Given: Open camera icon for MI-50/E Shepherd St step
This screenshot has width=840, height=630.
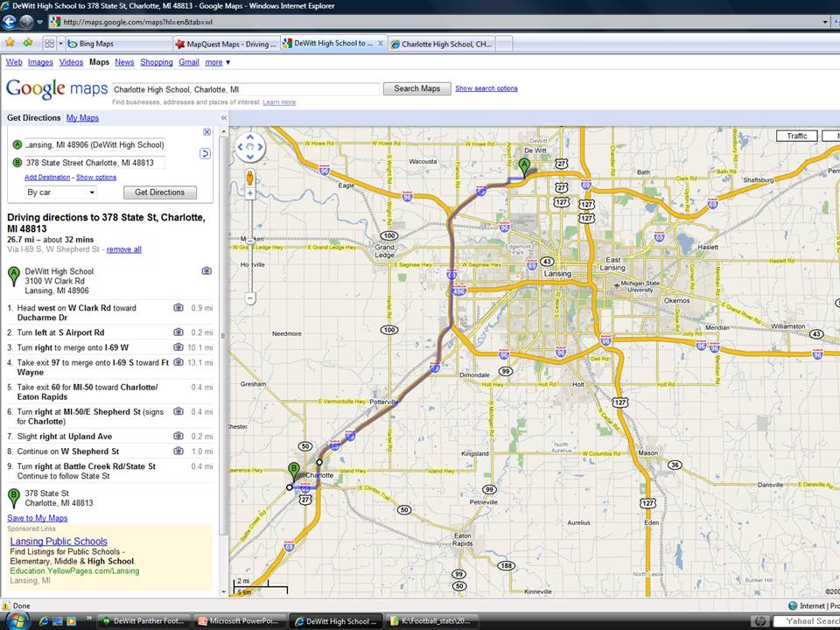Looking at the screenshot, I should [x=178, y=412].
